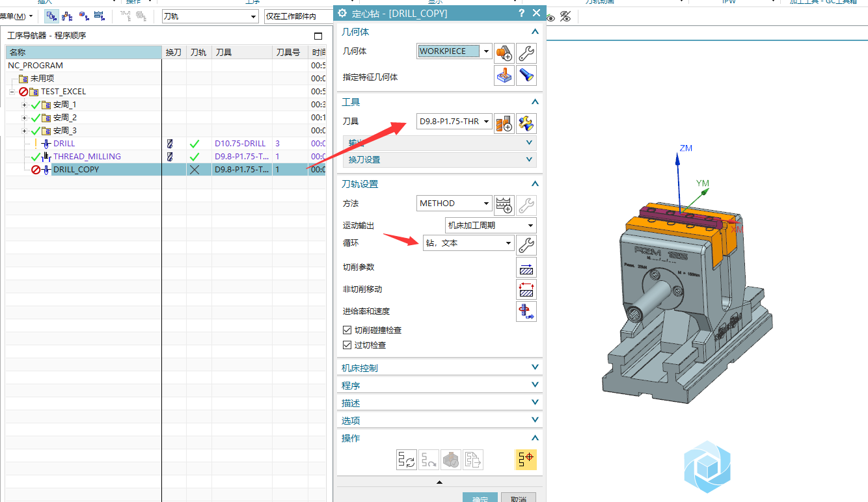The height and width of the screenshot is (502, 868).
Task: Sort by 名称 column header
Action: click(83, 52)
